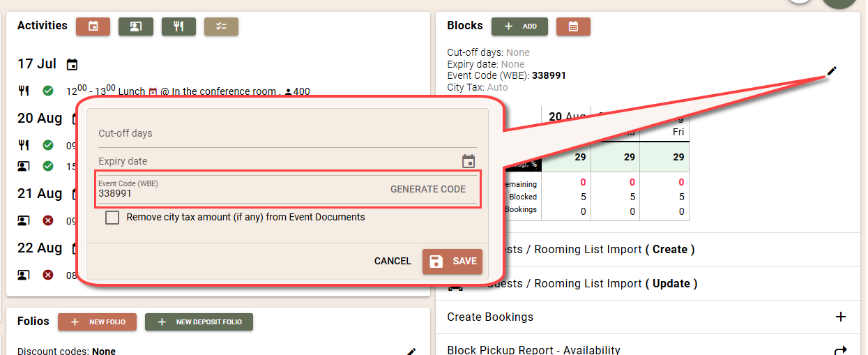This screenshot has width=868, height=355.
Task: Select event code value 338991 in Blocks summary
Action: [549, 75]
